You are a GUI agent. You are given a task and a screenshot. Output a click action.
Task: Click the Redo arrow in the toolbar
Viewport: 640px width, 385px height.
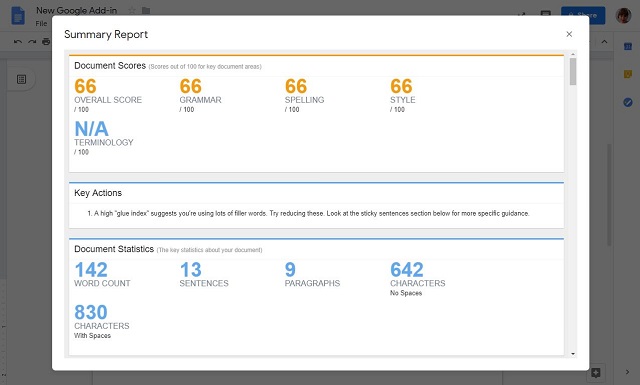click(32, 42)
